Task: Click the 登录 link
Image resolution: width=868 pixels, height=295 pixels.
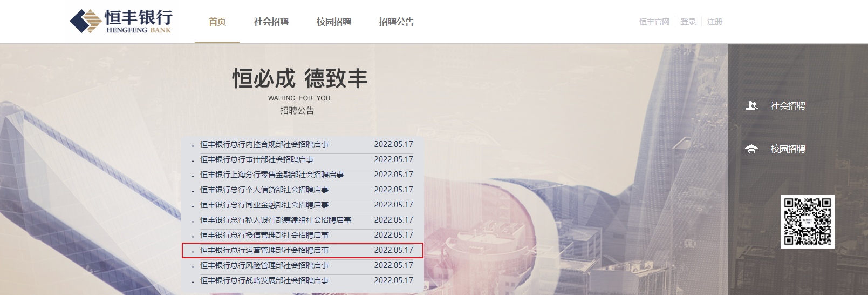Action: coord(688,22)
